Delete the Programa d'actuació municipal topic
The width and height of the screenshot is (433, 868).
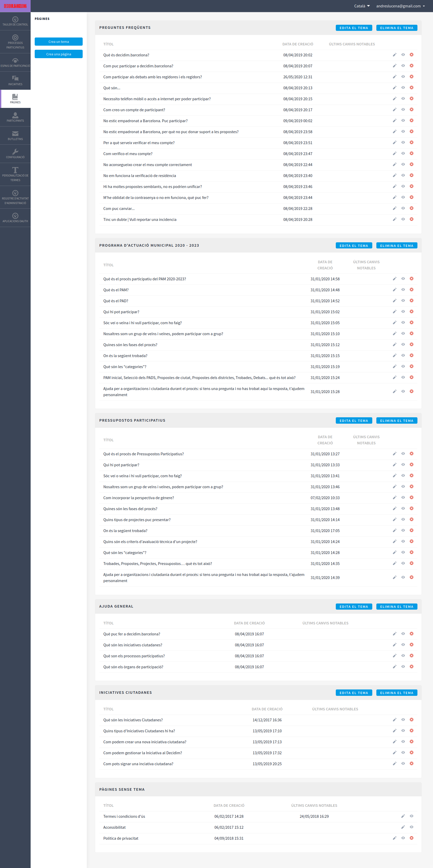coord(397,246)
